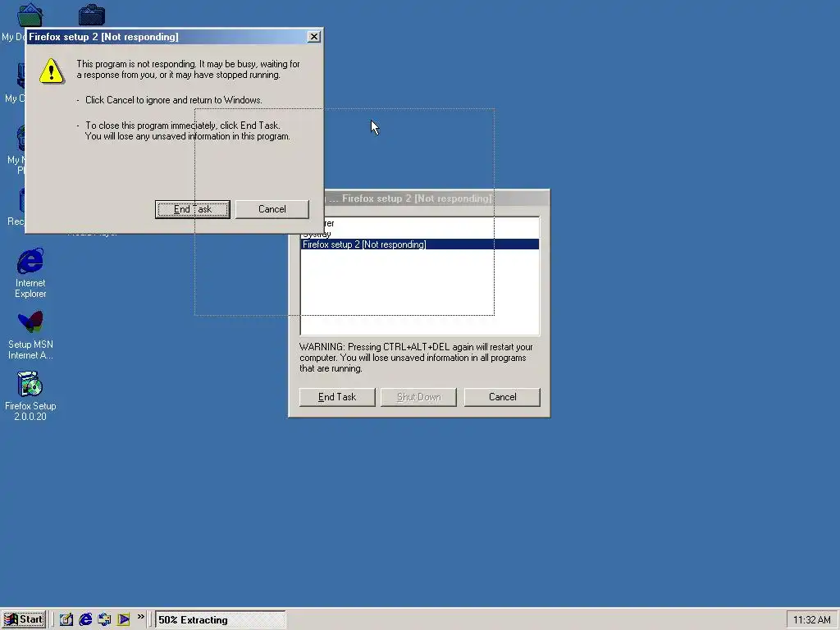Click End Task in Close Program window

pyautogui.click(x=337, y=397)
